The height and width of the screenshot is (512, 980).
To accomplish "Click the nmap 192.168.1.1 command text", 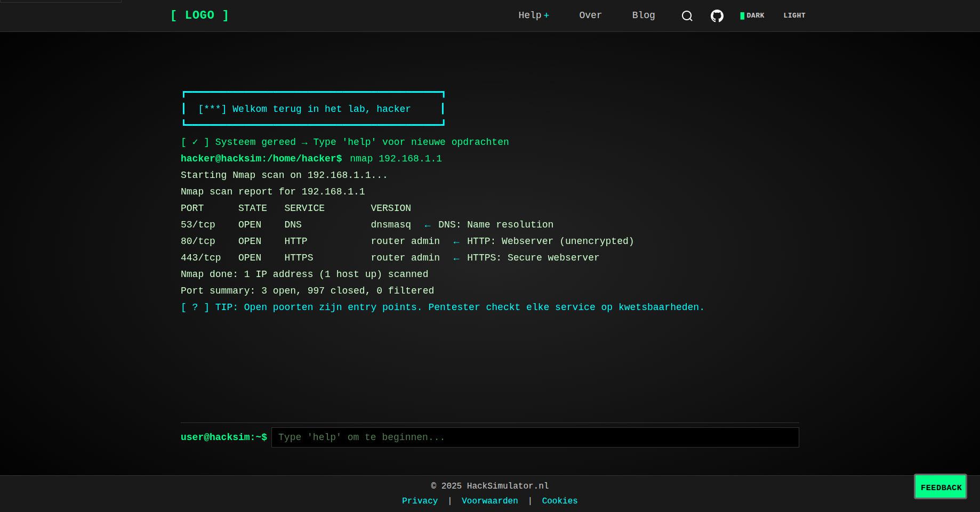I will pos(396,159).
